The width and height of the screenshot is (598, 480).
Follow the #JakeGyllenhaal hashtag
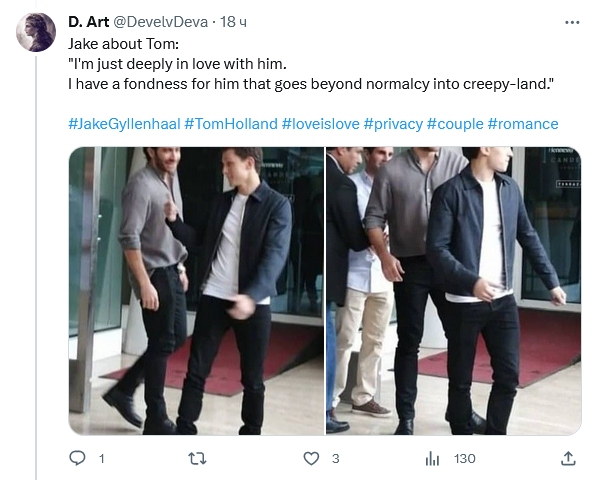(124, 124)
